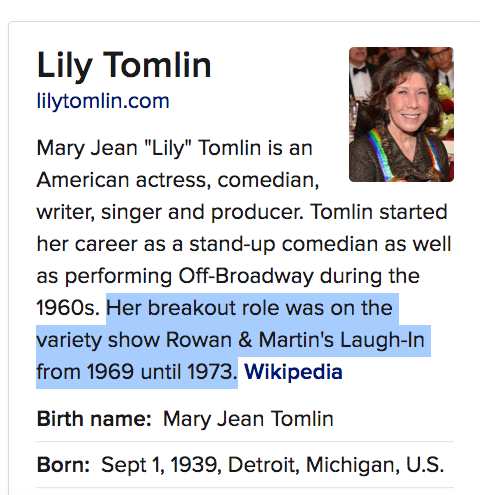The image size is (480, 495).
Task: Click the year 1973 in highlighted text
Action: coord(212,372)
